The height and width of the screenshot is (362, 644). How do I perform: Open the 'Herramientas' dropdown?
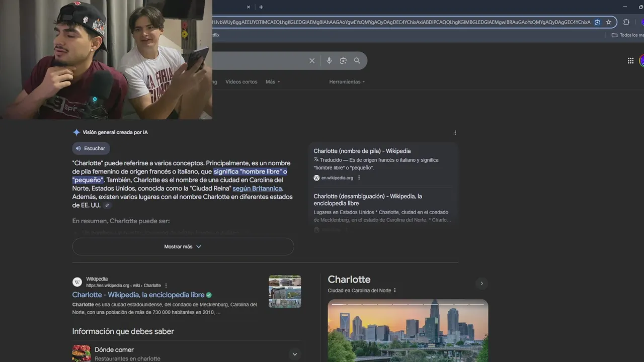click(x=347, y=82)
